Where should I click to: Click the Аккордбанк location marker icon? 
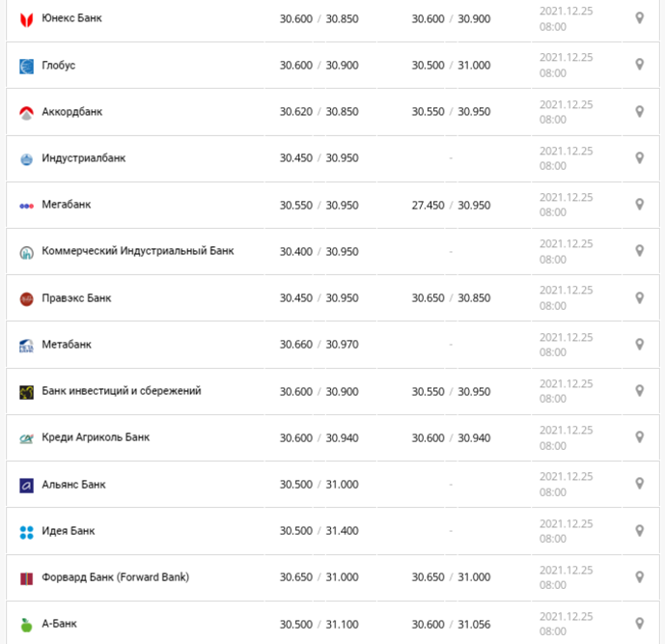[640, 112]
